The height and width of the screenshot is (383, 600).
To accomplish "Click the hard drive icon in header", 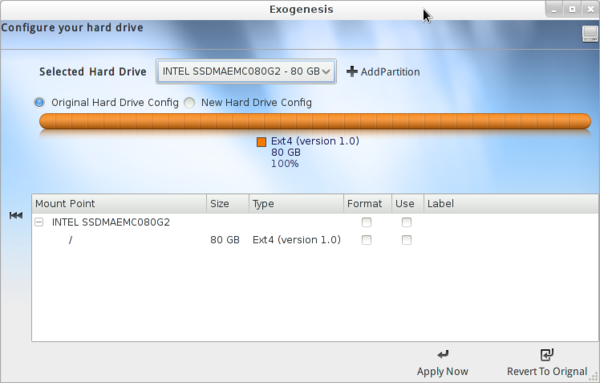I will point(590,34).
